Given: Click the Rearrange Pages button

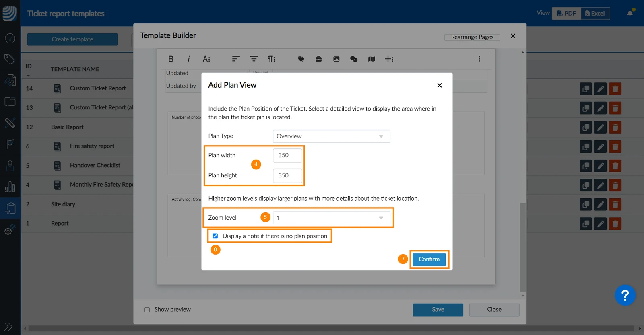Looking at the screenshot, I should [x=472, y=37].
